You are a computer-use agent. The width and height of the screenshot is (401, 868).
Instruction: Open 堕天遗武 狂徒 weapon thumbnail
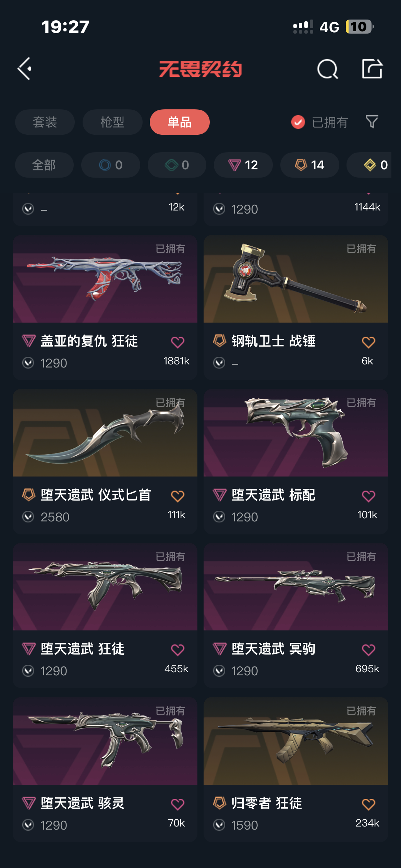(x=105, y=587)
